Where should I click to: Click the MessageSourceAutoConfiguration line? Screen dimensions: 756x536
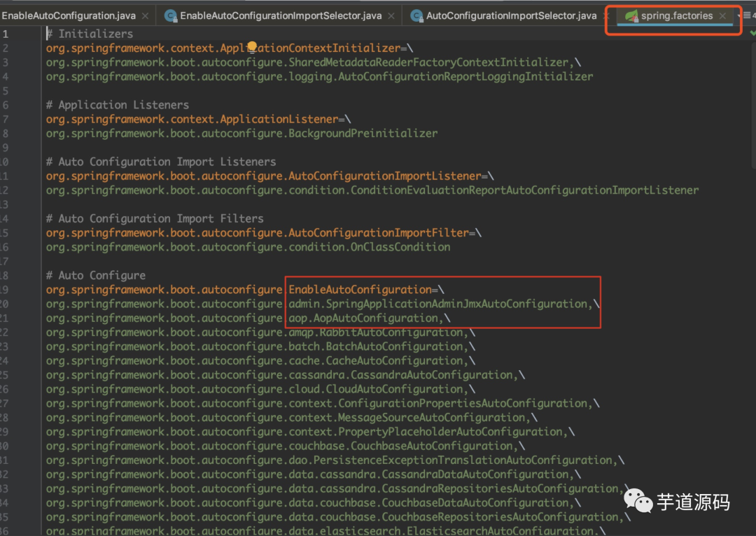point(292,418)
